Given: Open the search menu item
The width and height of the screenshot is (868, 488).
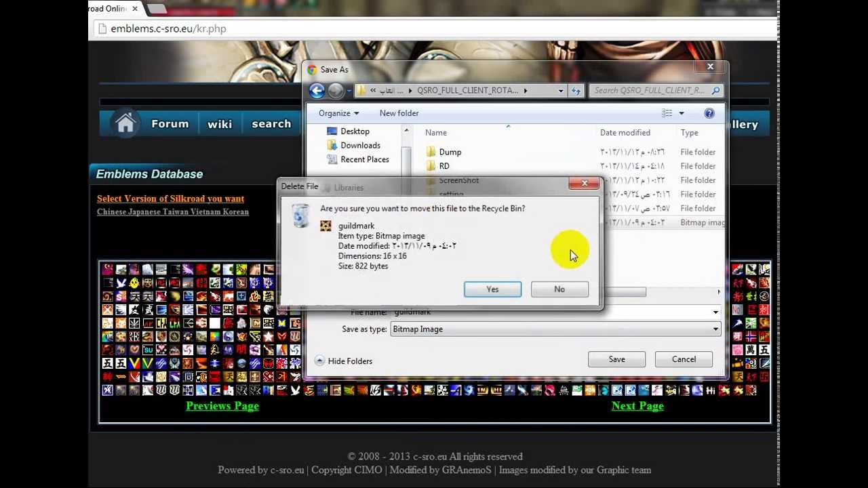Looking at the screenshot, I should pyautogui.click(x=271, y=124).
